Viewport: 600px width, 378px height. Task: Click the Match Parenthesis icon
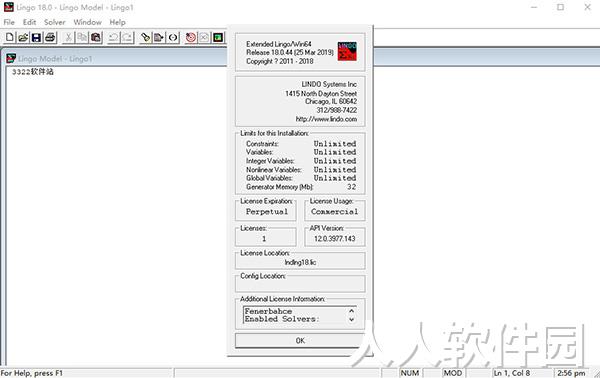click(x=173, y=37)
